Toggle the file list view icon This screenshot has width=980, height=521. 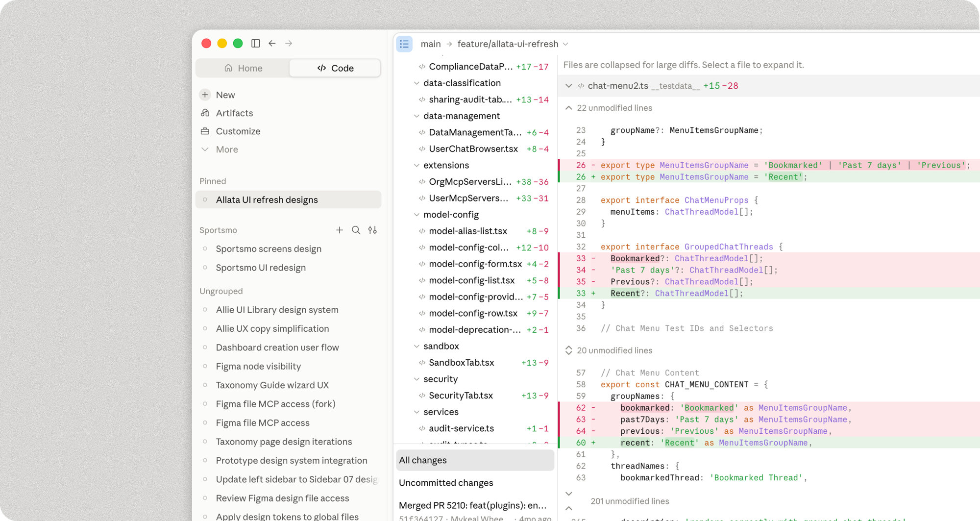[404, 44]
